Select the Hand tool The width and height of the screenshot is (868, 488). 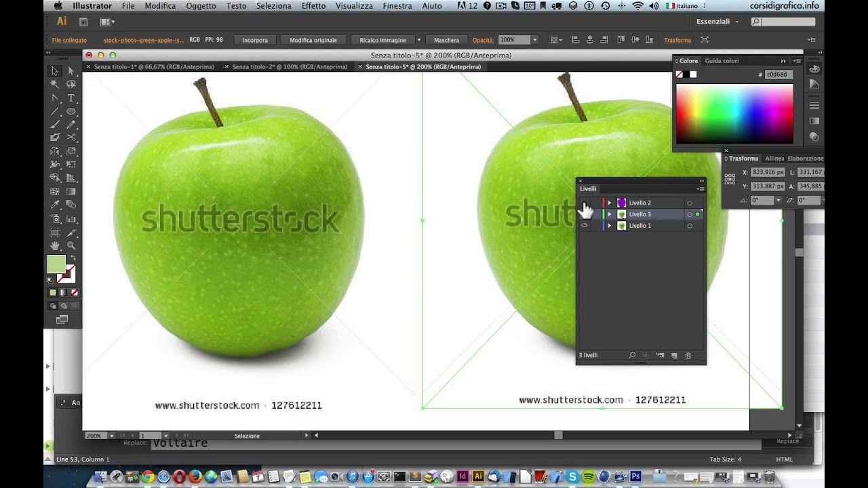tap(55, 245)
